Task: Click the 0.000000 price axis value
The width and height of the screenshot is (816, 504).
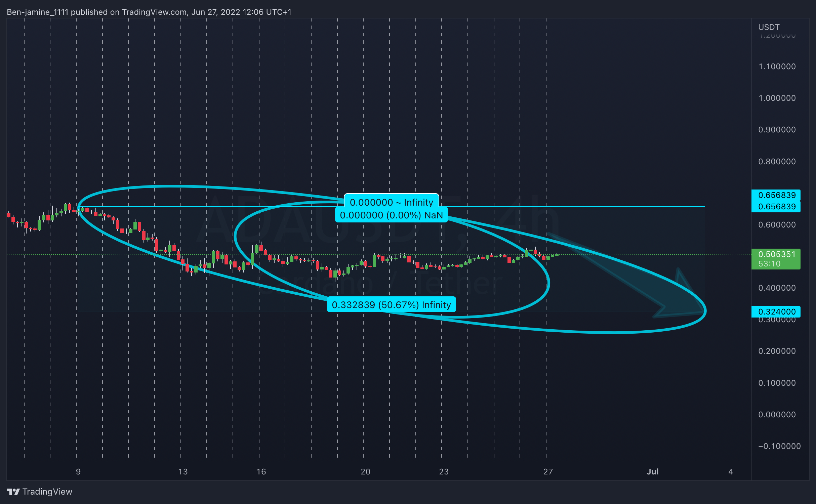Action: click(x=777, y=415)
